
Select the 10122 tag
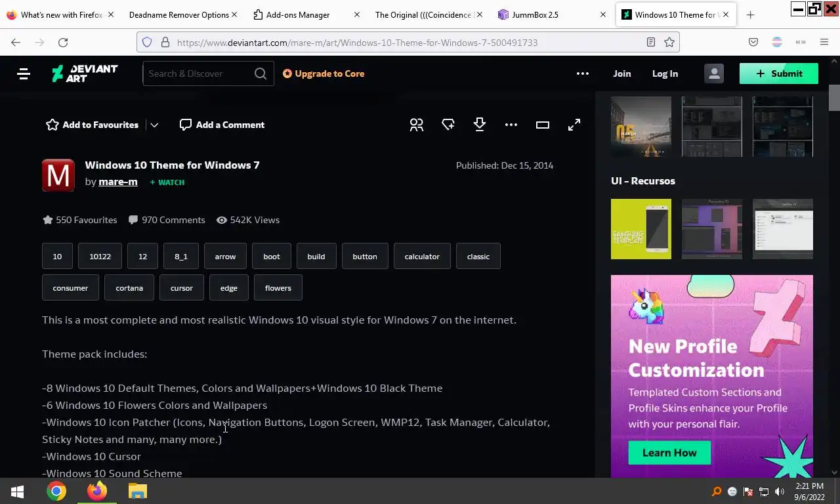[100, 257]
